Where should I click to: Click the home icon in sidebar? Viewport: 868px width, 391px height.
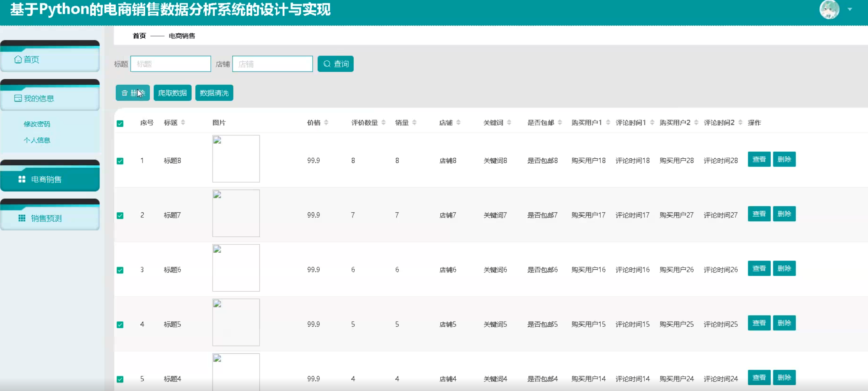pos(18,59)
